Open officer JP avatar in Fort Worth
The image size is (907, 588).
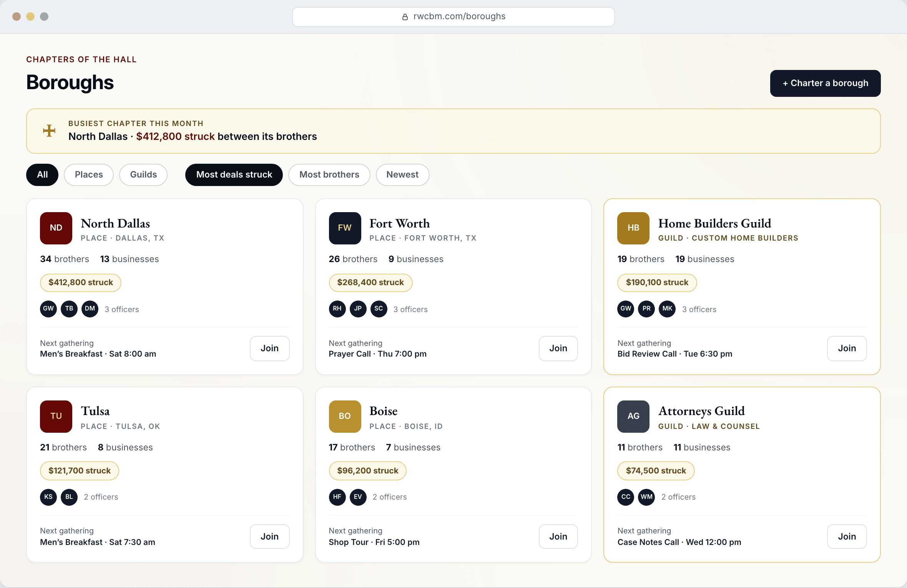coord(358,309)
